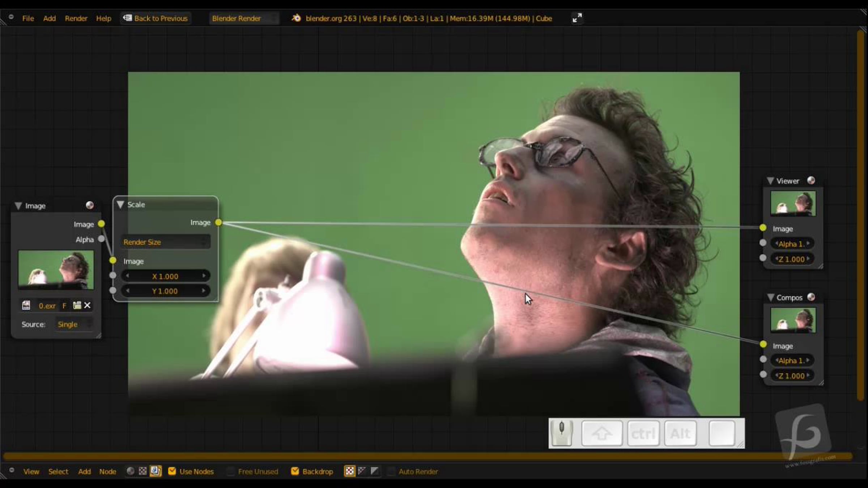This screenshot has width=868, height=488.
Task: Click the open image folder icon in the Image node
Action: tap(77, 305)
